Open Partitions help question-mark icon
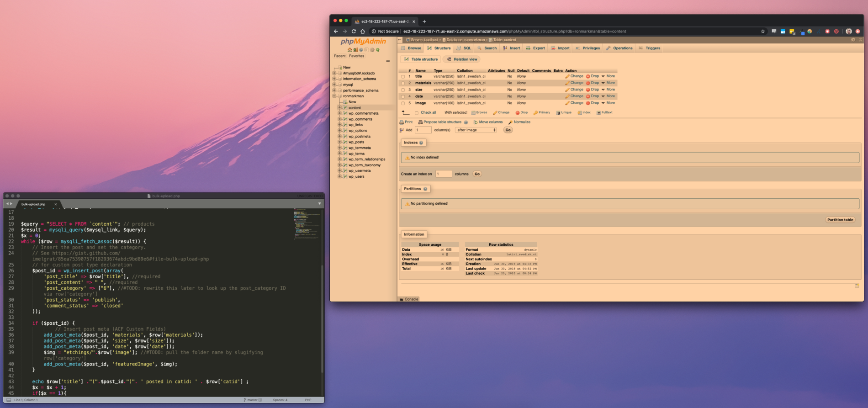The height and width of the screenshot is (408, 868). coord(425,189)
